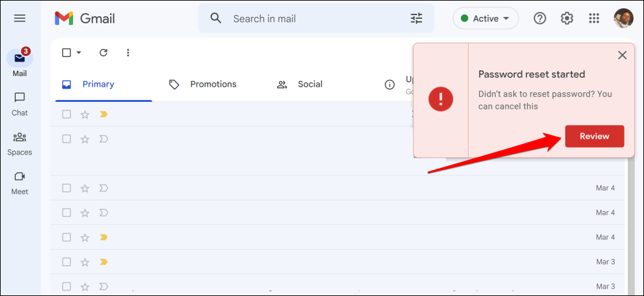Click the red Review button

[594, 136]
